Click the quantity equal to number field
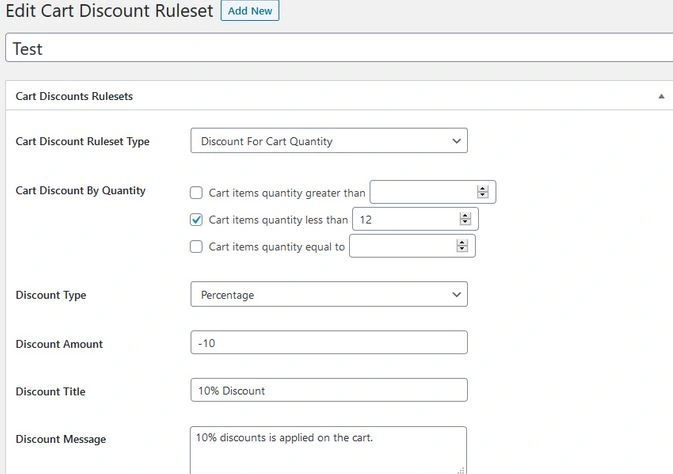The width and height of the screenshot is (673, 474). coord(401,246)
